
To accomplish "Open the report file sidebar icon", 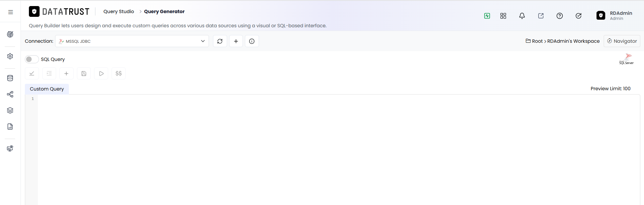I will (10, 127).
